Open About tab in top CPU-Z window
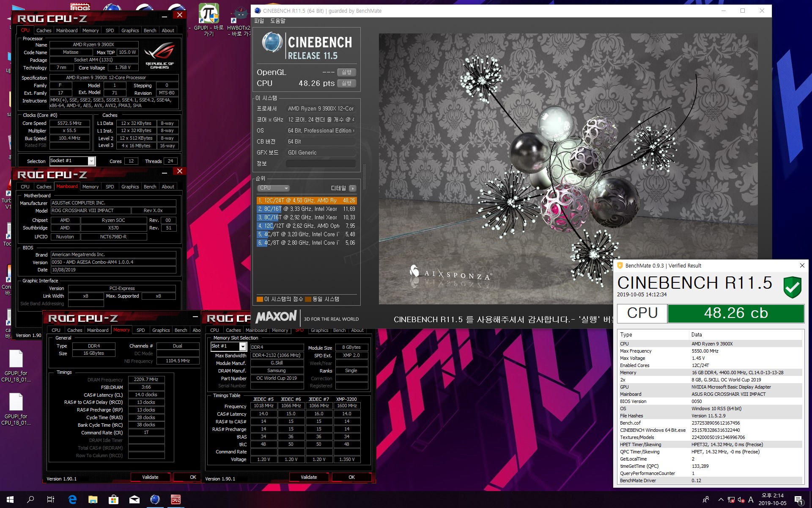The height and width of the screenshot is (508, 812). 168,30
